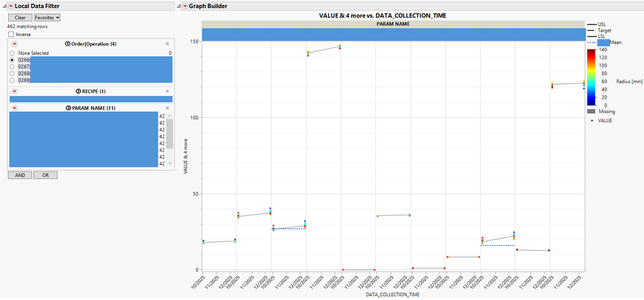Click the 100 tick on the Y axis
The image size is (644, 300).
195,117
